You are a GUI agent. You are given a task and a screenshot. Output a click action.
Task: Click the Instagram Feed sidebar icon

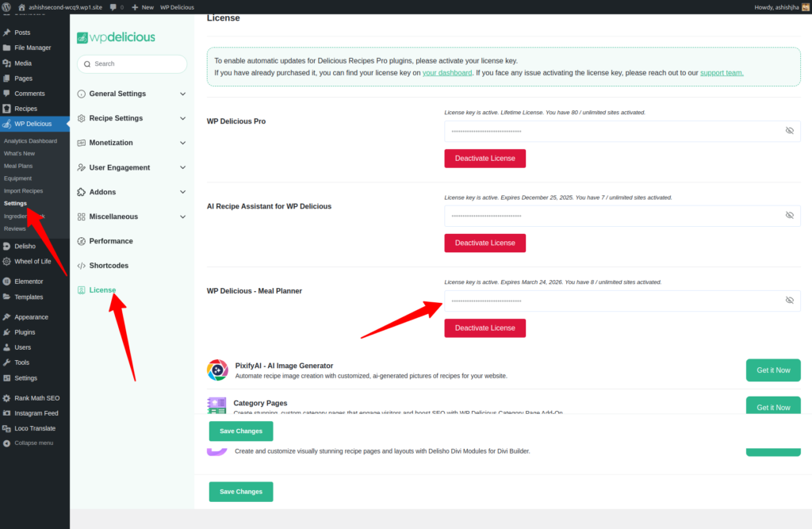pos(6,413)
